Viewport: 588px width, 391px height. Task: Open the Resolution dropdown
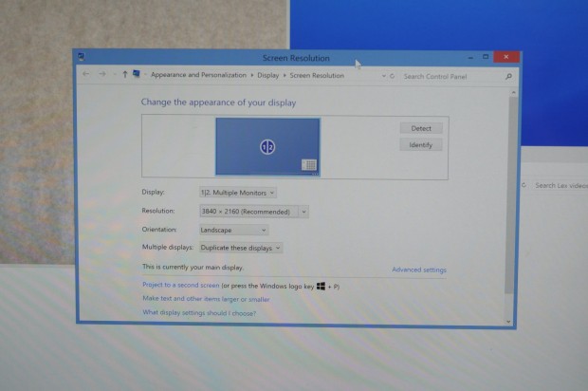tap(254, 212)
